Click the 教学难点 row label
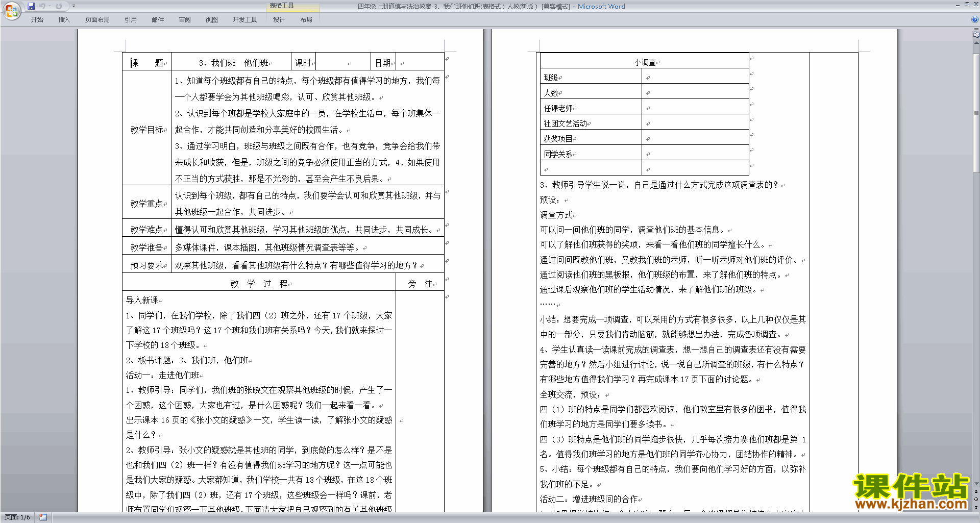The image size is (980, 523). (x=148, y=230)
